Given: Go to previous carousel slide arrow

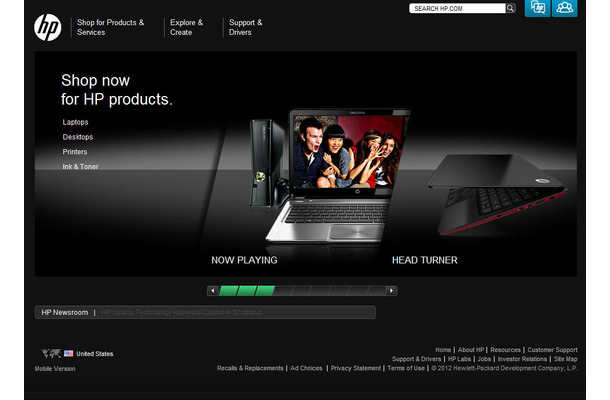Looking at the screenshot, I should 212,290.
